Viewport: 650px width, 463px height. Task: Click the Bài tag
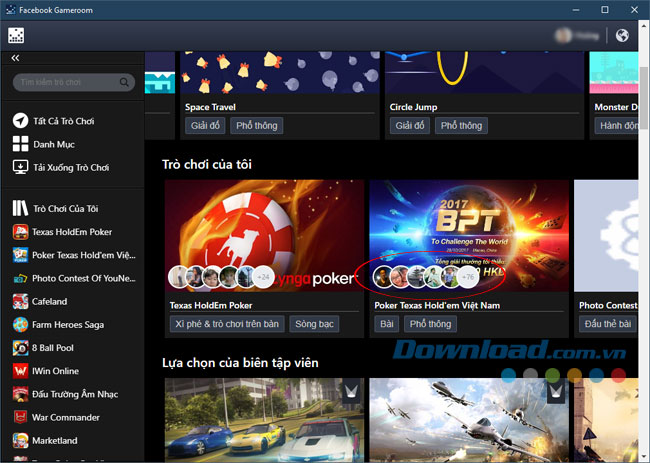[387, 324]
